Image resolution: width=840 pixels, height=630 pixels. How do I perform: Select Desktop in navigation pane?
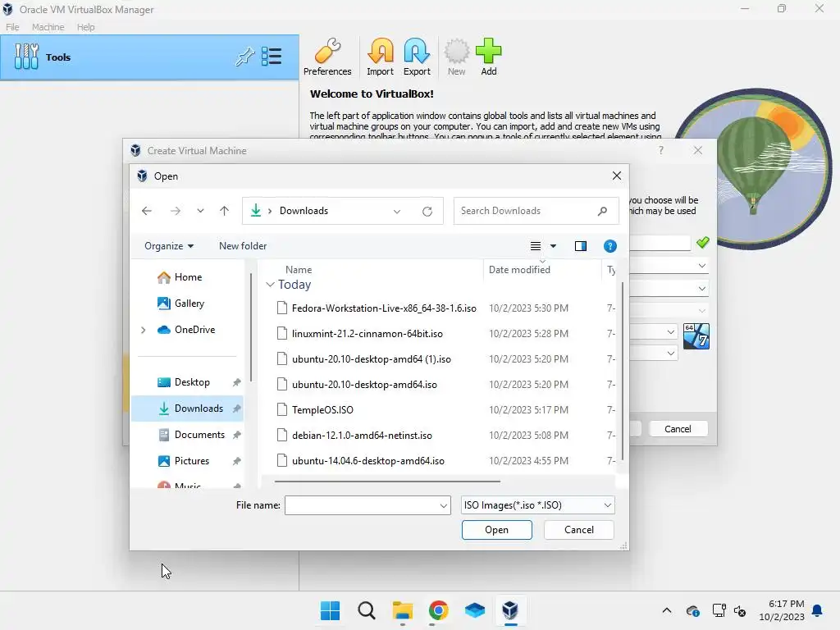click(188, 382)
